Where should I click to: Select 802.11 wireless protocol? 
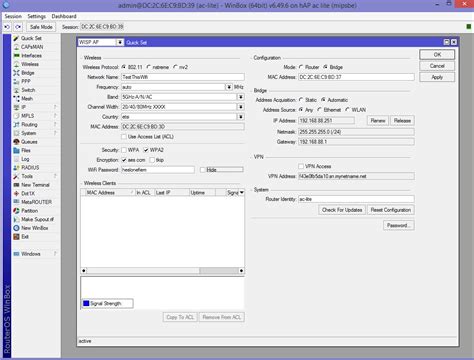click(124, 67)
